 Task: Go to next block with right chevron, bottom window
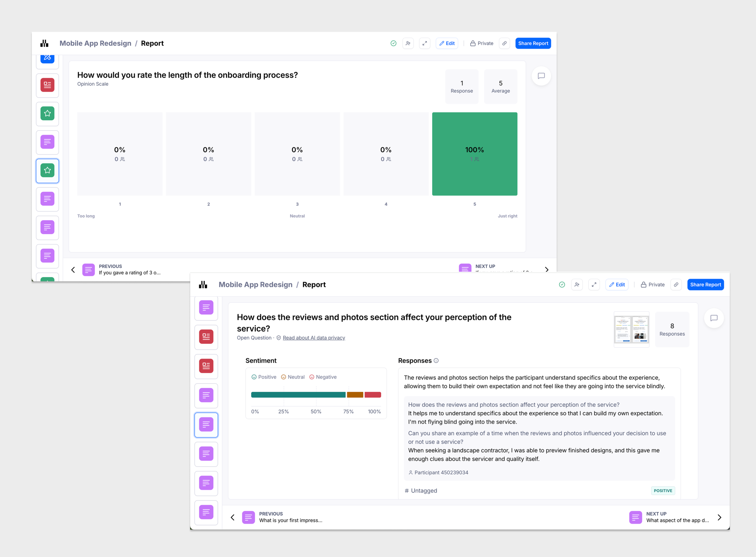[x=719, y=517]
